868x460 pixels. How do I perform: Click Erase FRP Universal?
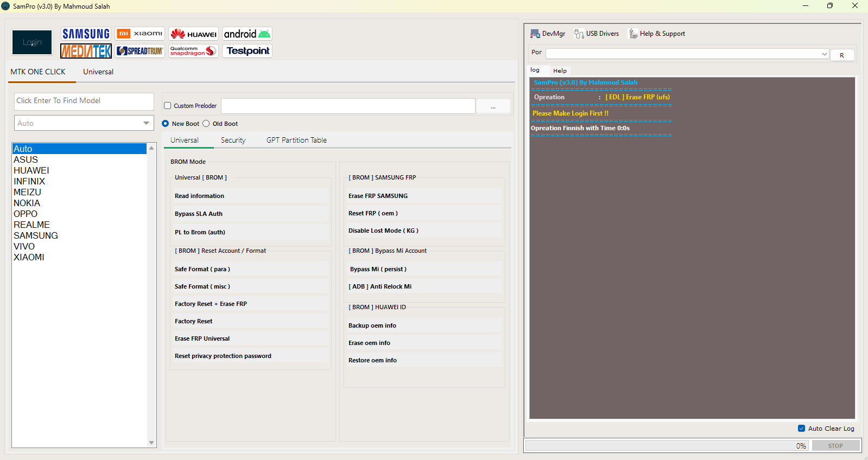pyautogui.click(x=251, y=338)
